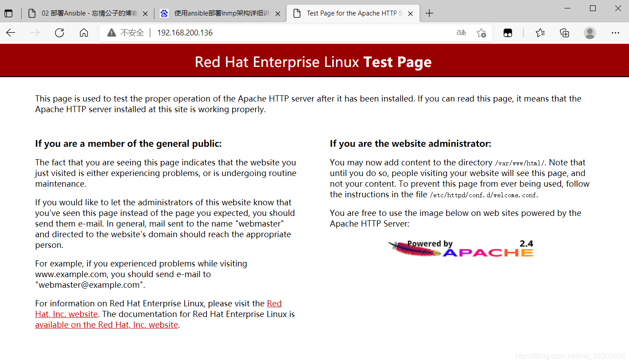The image size is (629, 364).
Task: Click the not-secure warning icon
Action: tap(111, 33)
